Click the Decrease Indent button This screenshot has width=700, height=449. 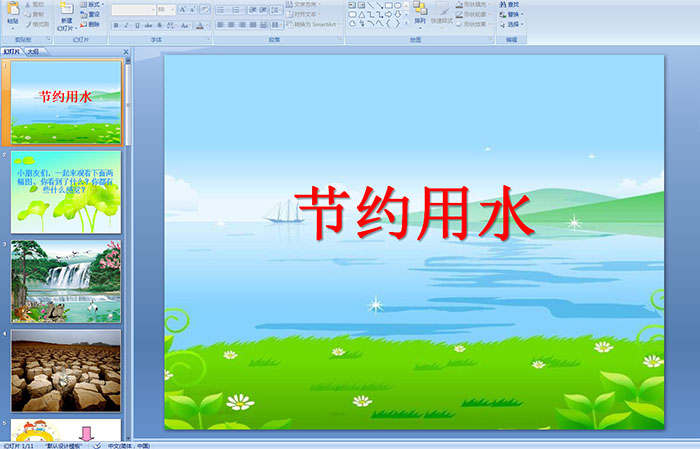point(253,10)
